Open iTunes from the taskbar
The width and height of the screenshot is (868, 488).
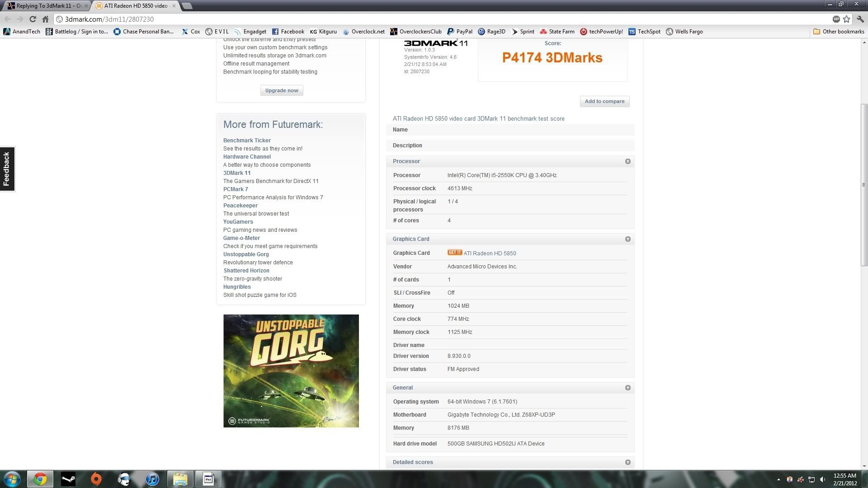click(152, 479)
